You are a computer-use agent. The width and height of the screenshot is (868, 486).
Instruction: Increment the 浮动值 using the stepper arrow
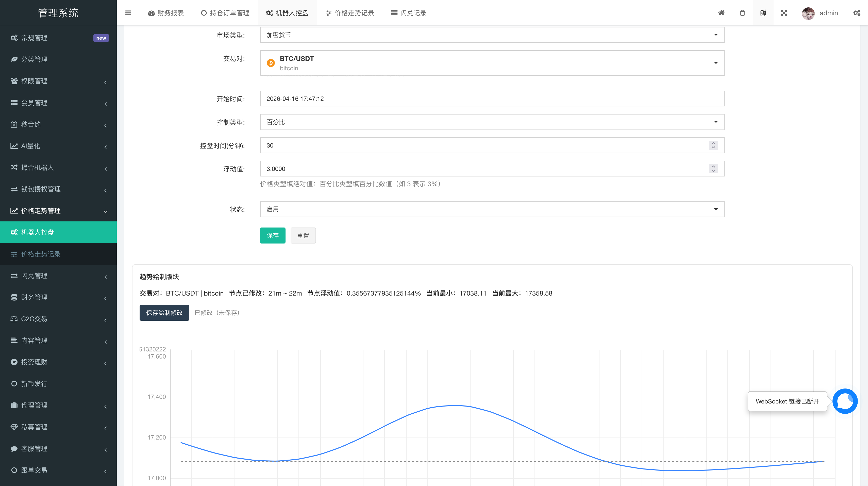pyautogui.click(x=713, y=167)
